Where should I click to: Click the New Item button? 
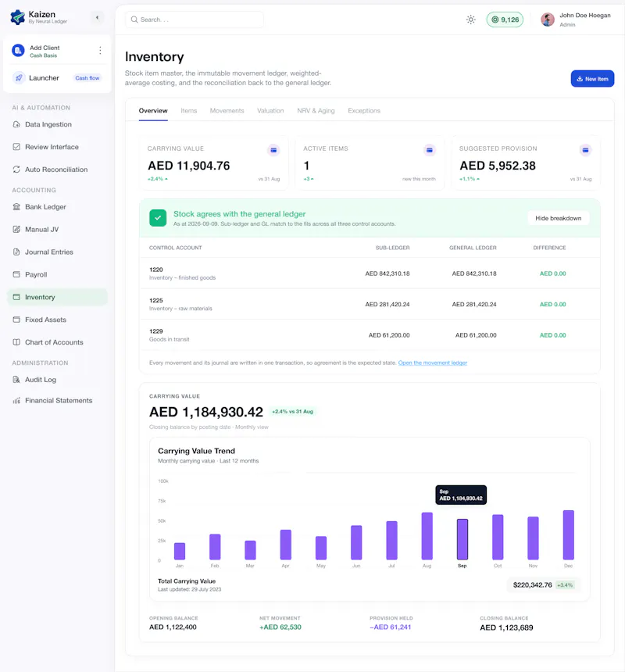592,78
